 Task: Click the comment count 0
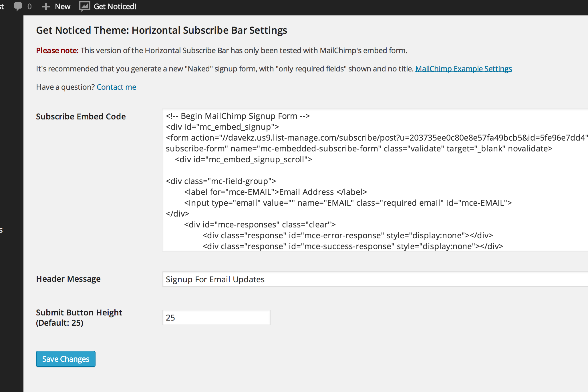29,6
